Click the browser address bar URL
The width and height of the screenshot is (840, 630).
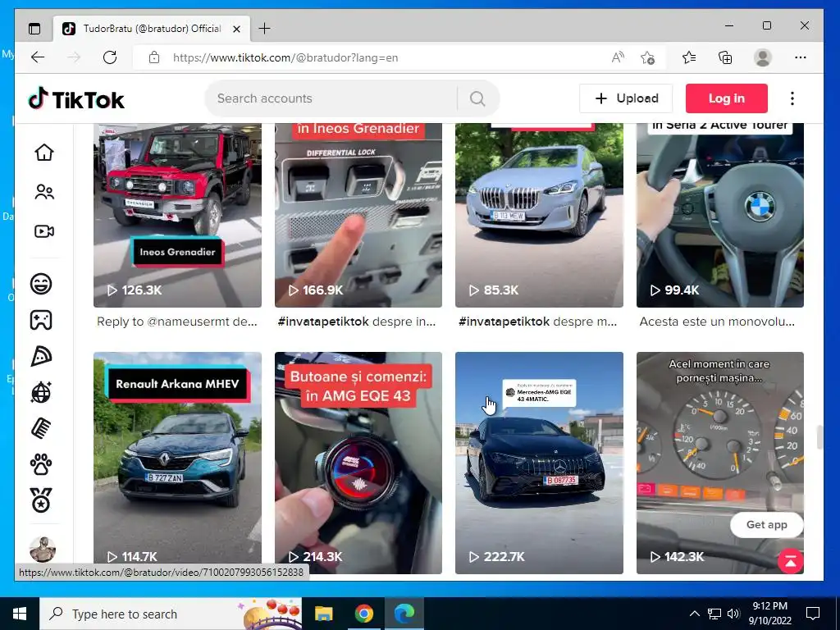(285, 58)
